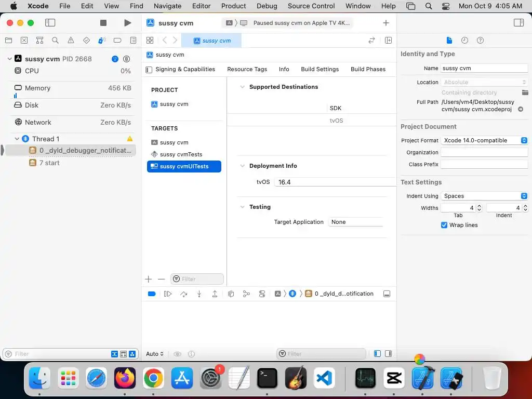532x399 pixels.
Task: Open the Report navigator
Action: point(134,41)
